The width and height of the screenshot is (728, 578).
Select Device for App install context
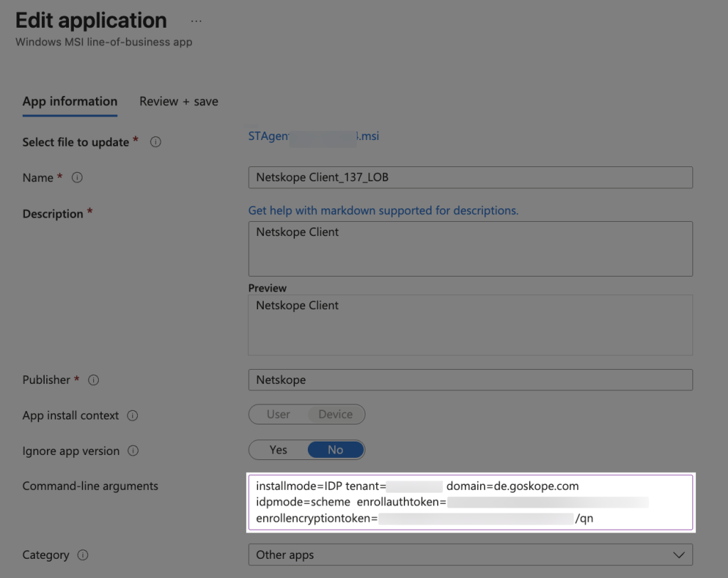[x=336, y=414]
